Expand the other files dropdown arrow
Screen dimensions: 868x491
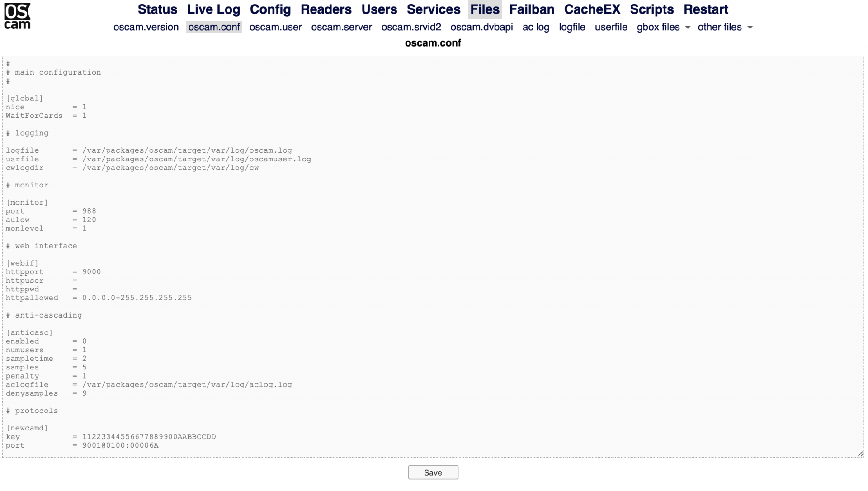(x=750, y=28)
